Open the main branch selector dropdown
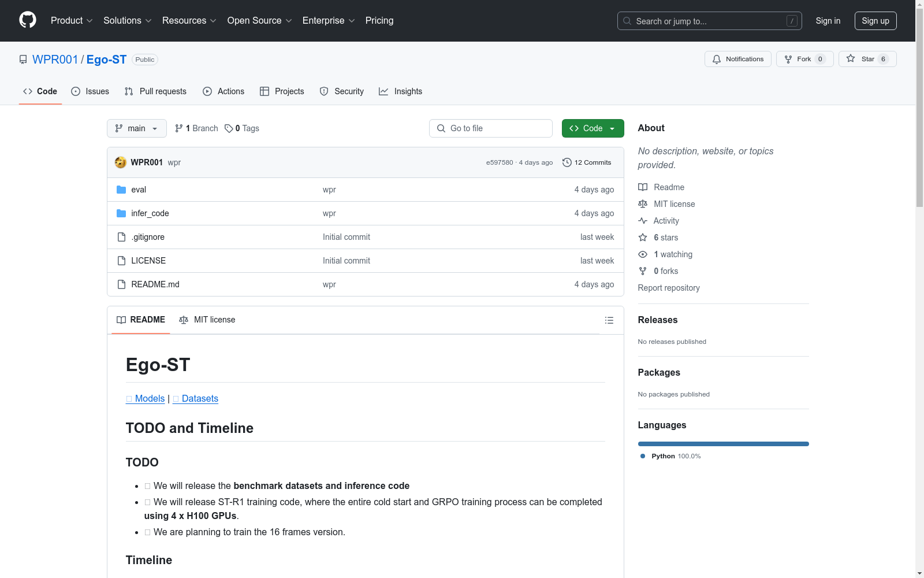 click(x=137, y=128)
